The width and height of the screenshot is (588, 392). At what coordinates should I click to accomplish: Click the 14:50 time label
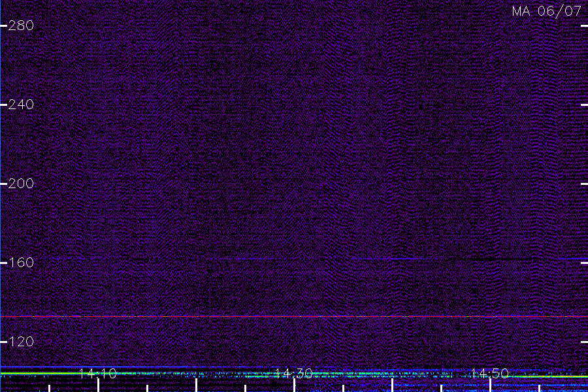click(490, 373)
